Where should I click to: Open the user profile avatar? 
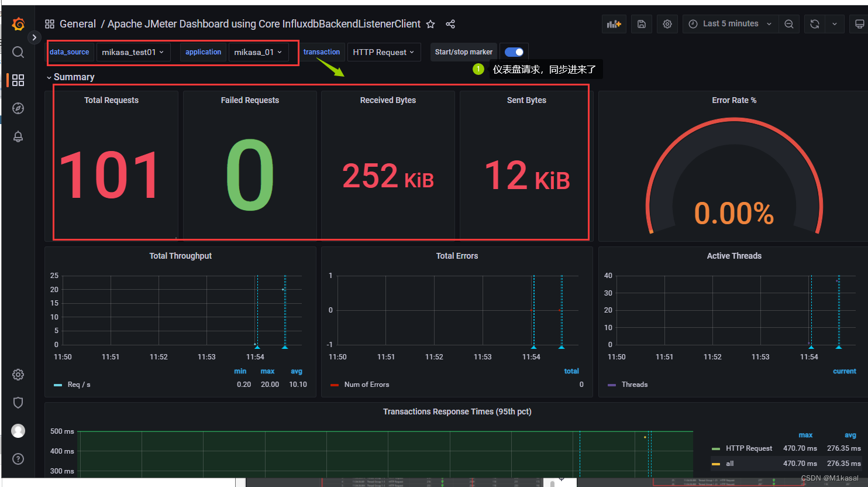point(18,431)
